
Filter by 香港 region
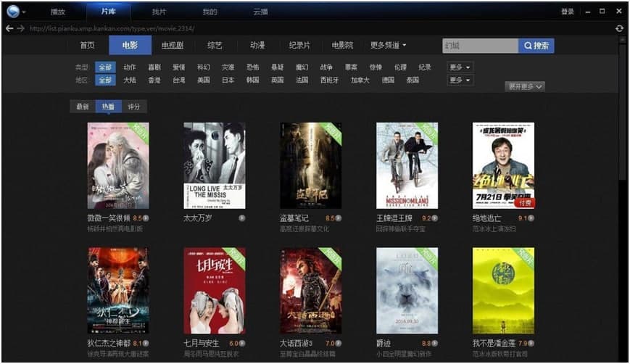pyautogui.click(x=154, y=80)
